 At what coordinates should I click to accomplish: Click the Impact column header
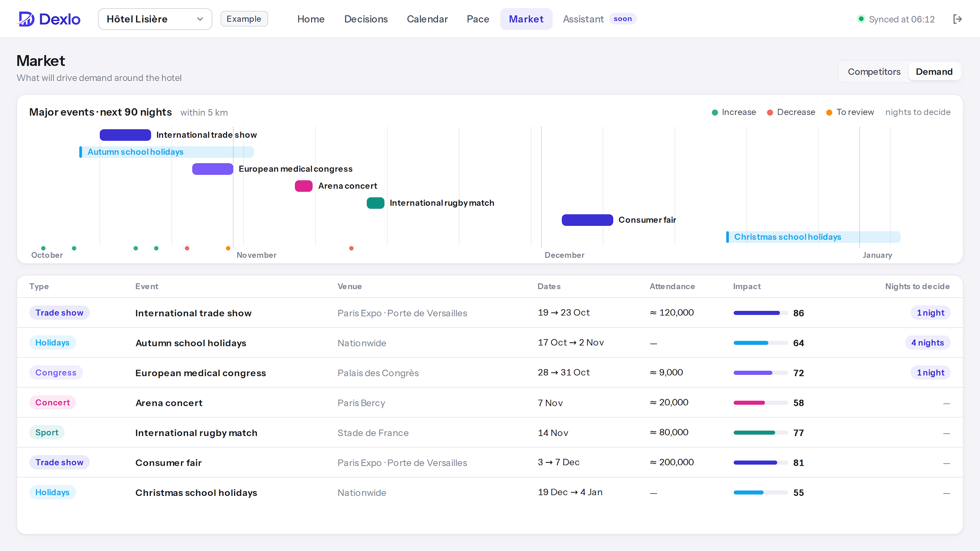click(747, 287)
